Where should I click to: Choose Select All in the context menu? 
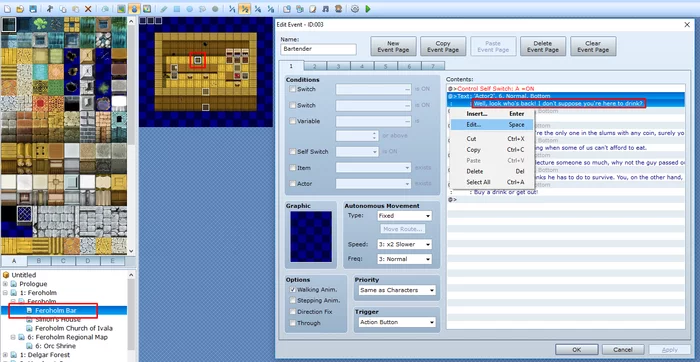pyautogui.click(x=492, y=182)
